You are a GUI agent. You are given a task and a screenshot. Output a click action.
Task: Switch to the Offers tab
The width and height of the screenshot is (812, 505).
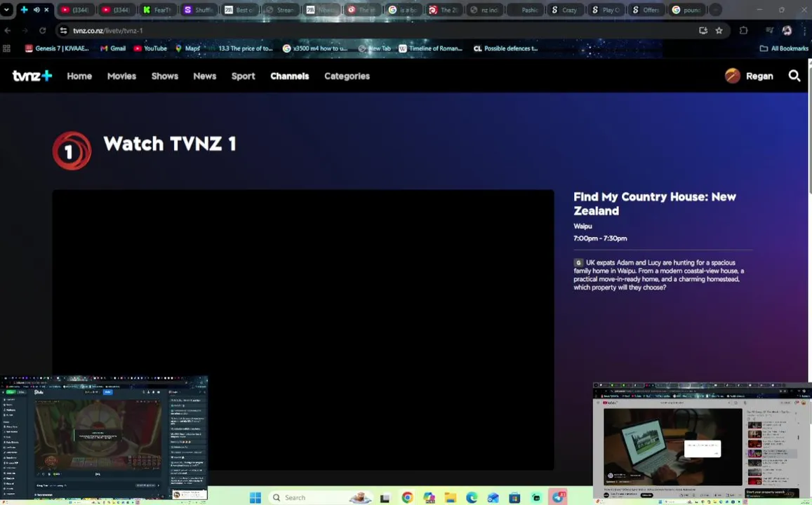click(x=647, y=10)
